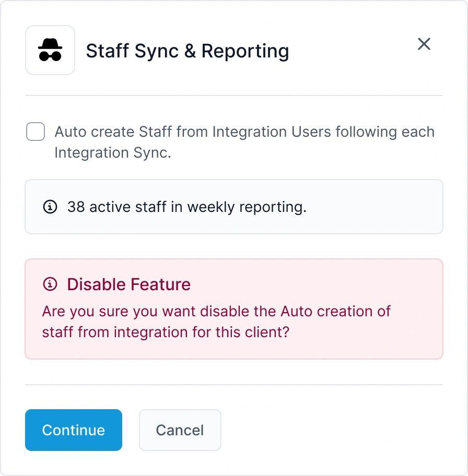Tick the Auto create Staff checkbox

click(36, 132)
